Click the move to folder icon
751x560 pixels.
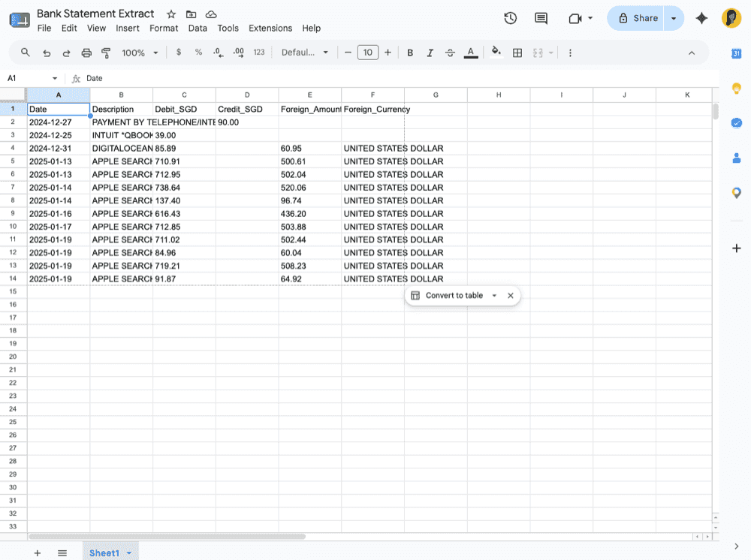pyautogui.click(x=191, y=14)
